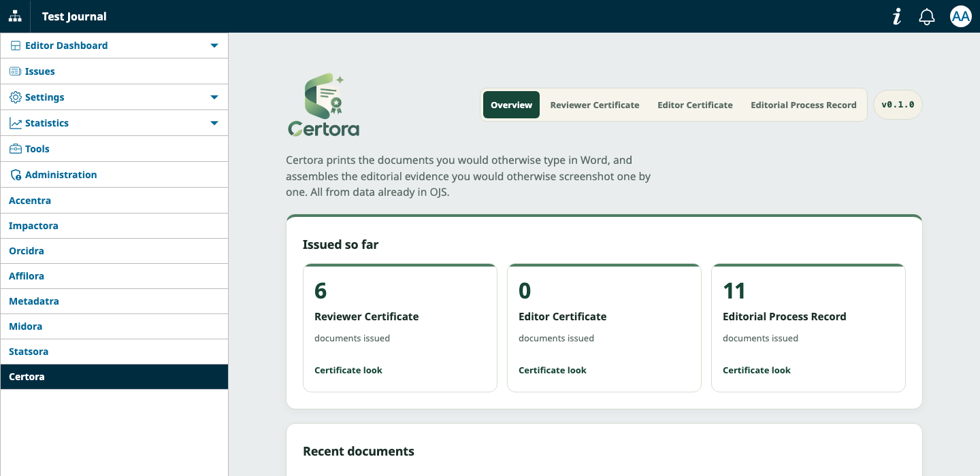The height and width of the screenshot is (476, 980).
Task: Open the AA user avatar menu
Action: pos(960,16)
